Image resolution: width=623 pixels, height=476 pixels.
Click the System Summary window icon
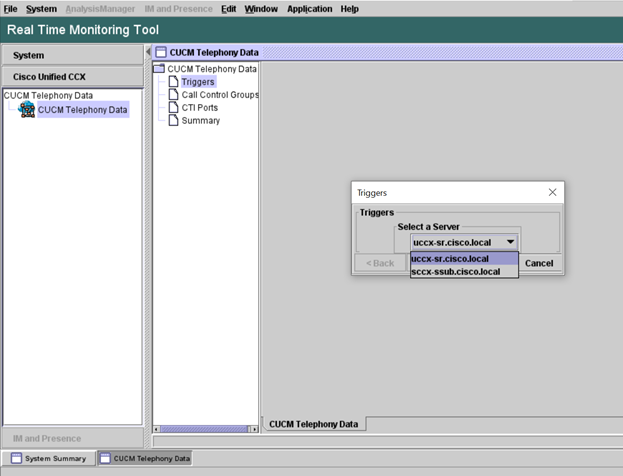point(16,458)
